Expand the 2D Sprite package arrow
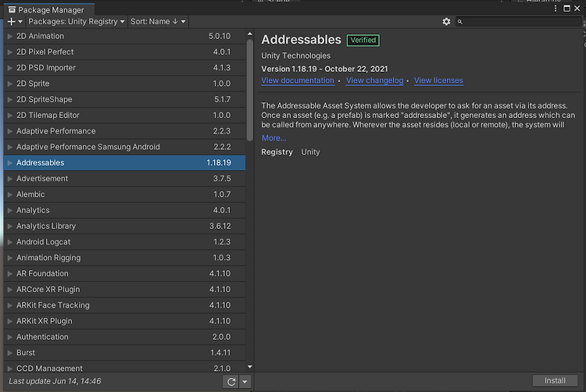Screen dimensions: 586x392 (10, 84)
